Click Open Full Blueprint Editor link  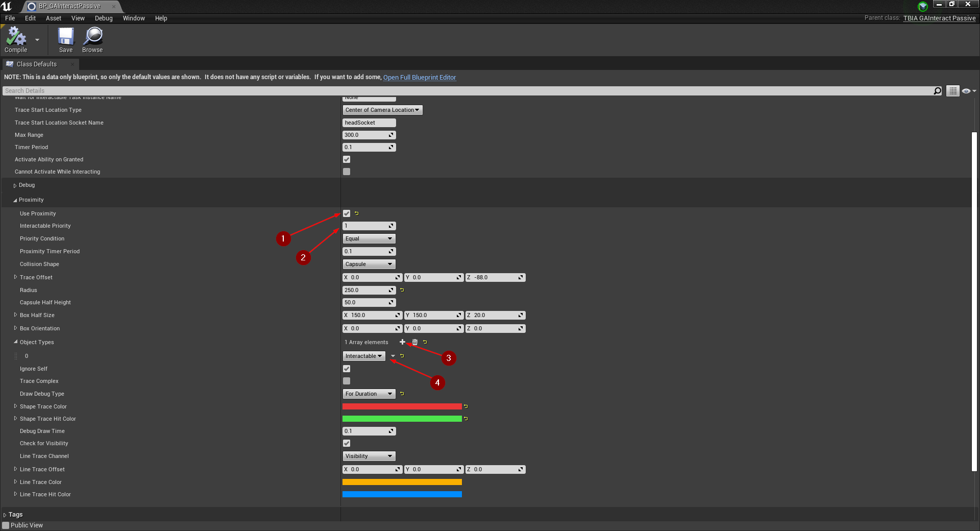coord(420,78)
